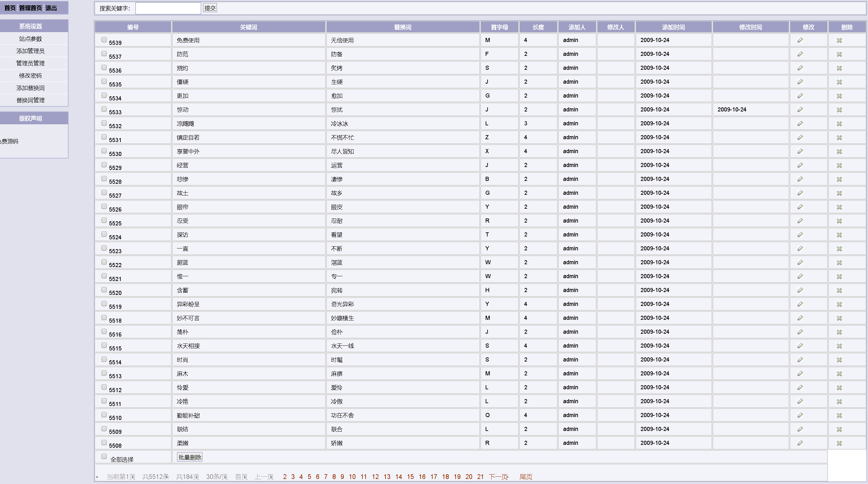The image size is (868, 484).
Task: Tick the checkbox beside 5529
Action: pos(104,164)
